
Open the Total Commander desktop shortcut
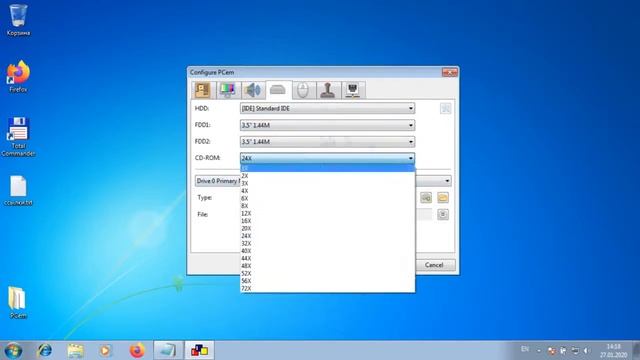(x=18, y=137)
